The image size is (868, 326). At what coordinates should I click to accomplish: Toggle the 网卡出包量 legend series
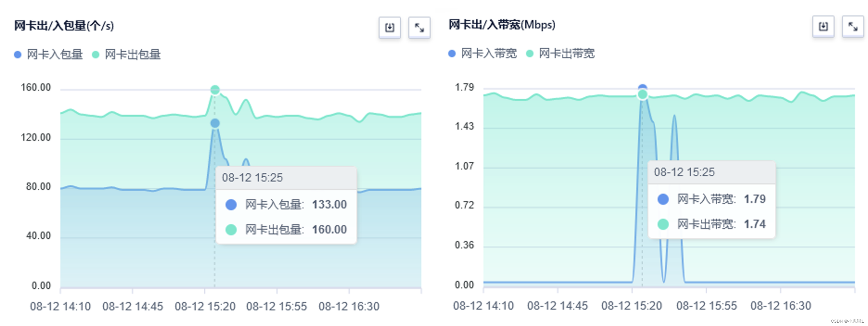(126, 54)
